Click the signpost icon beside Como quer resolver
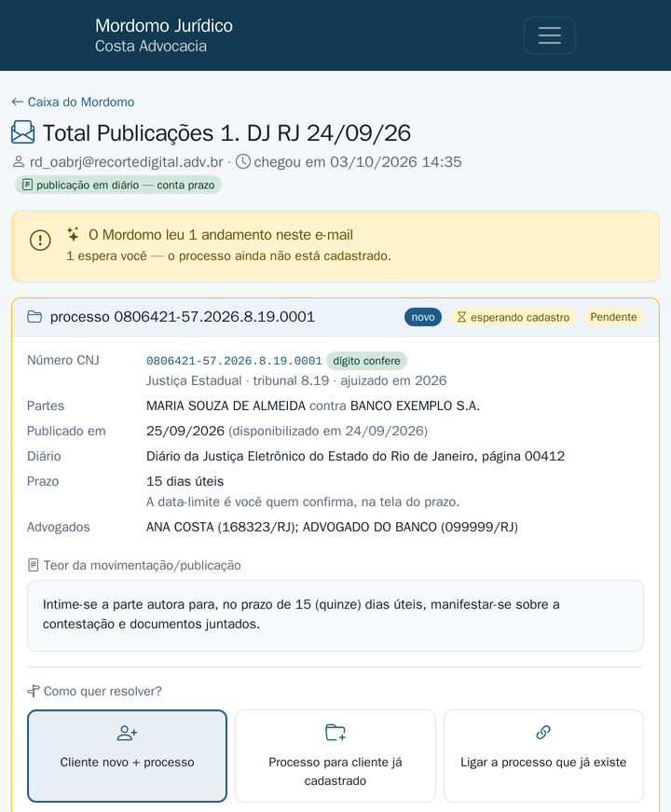Viewport: 671px width, 812px height. pyautogui.click(x=34, y=692)
